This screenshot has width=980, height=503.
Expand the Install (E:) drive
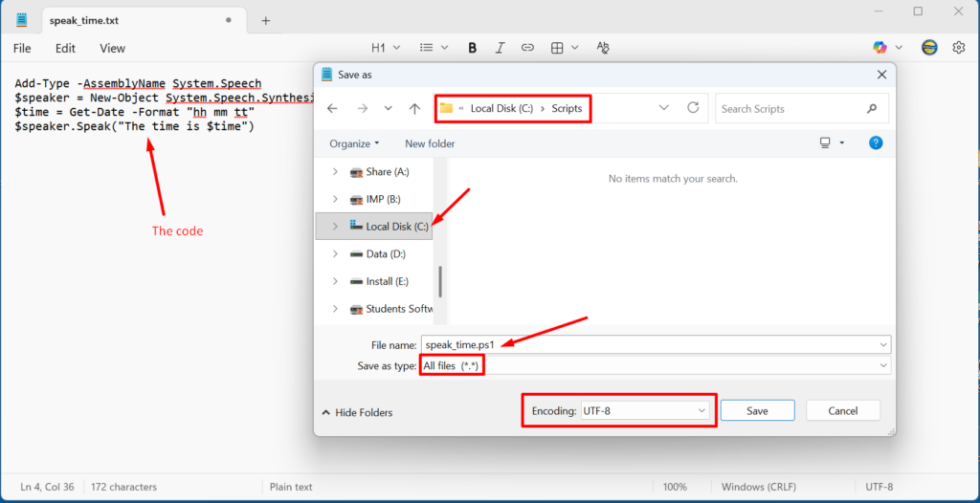point(335,282)
